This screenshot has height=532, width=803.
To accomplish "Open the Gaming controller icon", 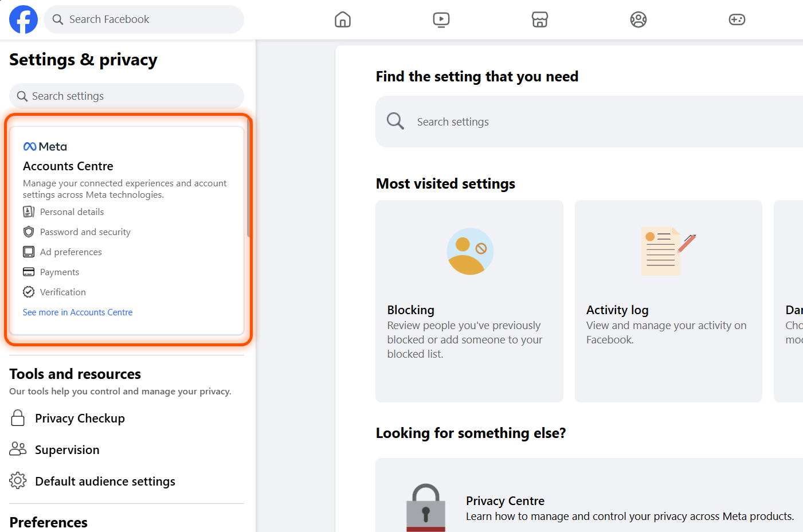I will coord(737,19).
